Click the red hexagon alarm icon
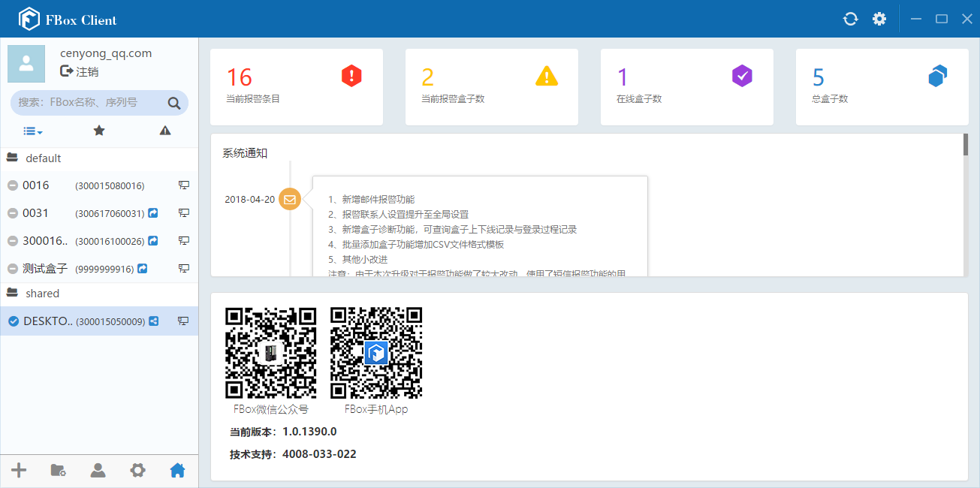Image resolution: width=980 pixels, height=488 pixels. [351, 76]
